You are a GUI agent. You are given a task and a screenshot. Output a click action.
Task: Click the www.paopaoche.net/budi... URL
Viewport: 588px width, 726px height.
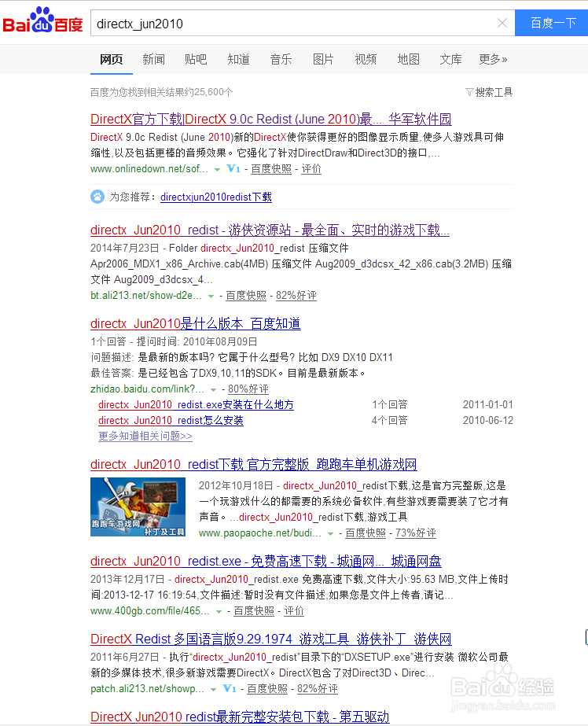[260, 533]
